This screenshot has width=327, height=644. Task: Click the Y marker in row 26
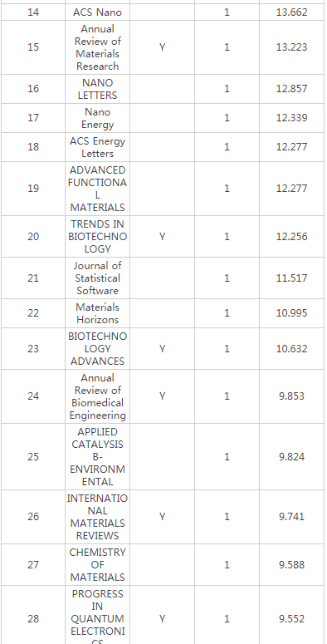click(163, 517)
